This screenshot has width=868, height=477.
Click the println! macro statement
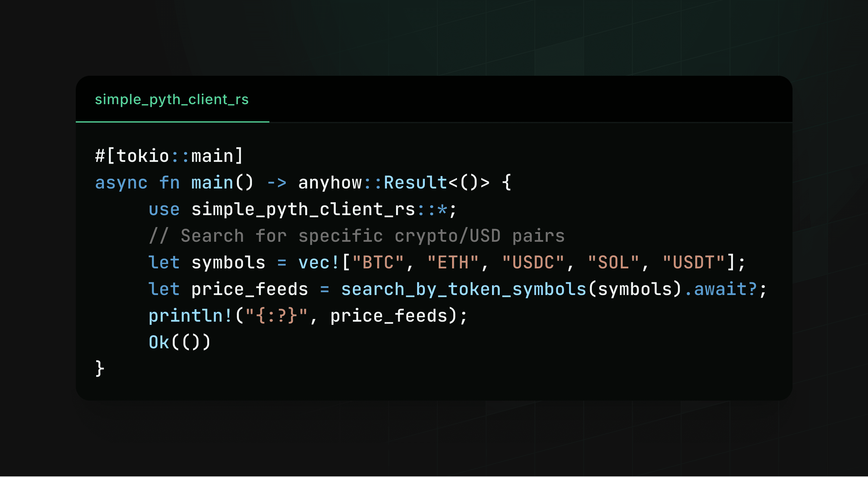(189, 315)
